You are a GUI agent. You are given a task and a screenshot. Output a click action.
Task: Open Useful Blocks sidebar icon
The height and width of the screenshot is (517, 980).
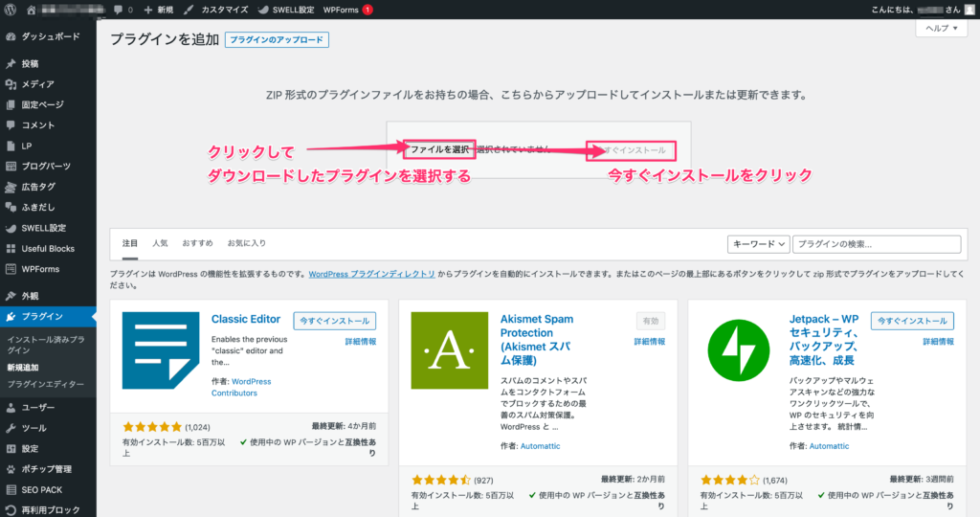[x=11, y=249]
